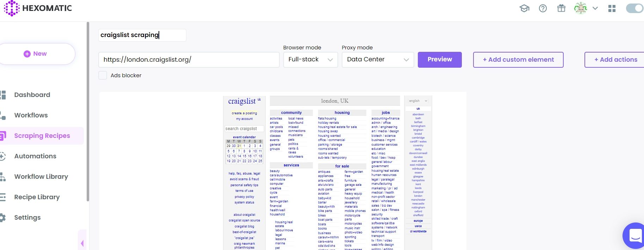Screen dimensions: 644x250
Task: Open the academy graduation cap icon
Action: (524, 8)
